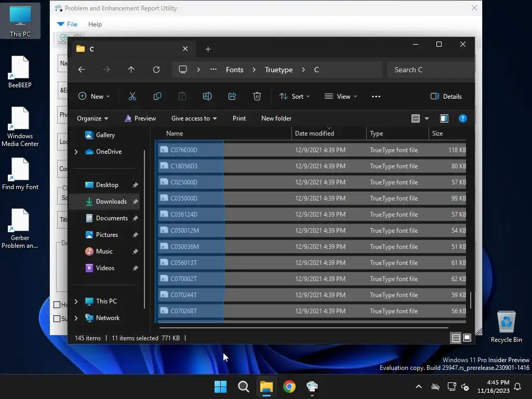Switch to large thumbnails view in status bar

(x=467, y=338)
